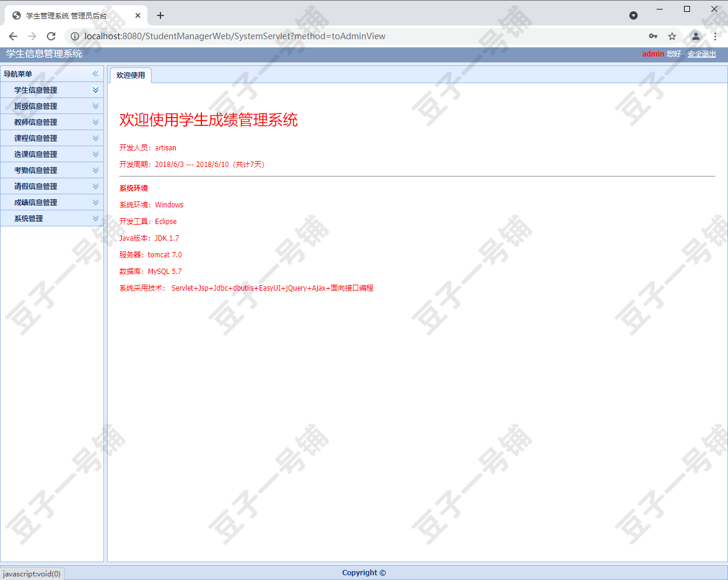Click the bold 系统环境 subheading
The width and height of the screenshot is (728, 580).
point(134,188)
